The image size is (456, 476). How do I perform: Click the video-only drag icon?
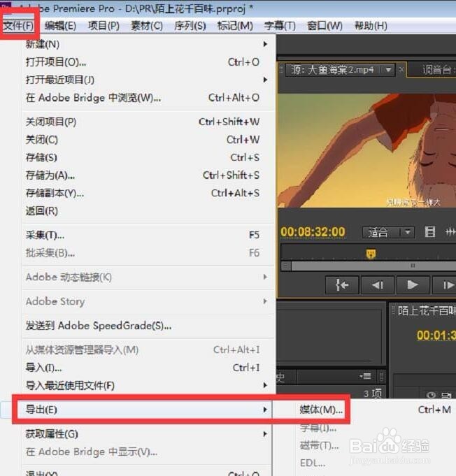[430, 232]
